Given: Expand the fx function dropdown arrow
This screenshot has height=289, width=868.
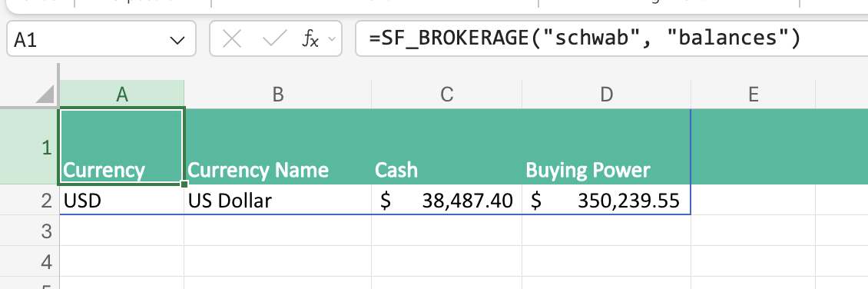Looking at the screenshot, I should coord(332,39).
